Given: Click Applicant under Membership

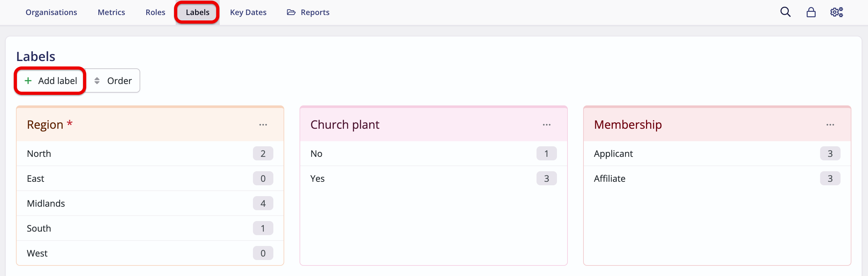Looking at the screenshot, I should pyautogui.click(x=613, y=153).
